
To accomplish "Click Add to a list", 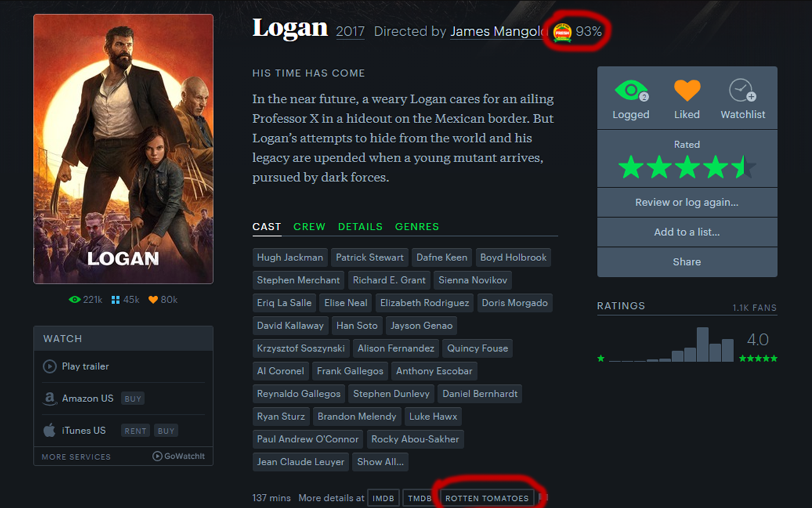I will pos(687,232).
